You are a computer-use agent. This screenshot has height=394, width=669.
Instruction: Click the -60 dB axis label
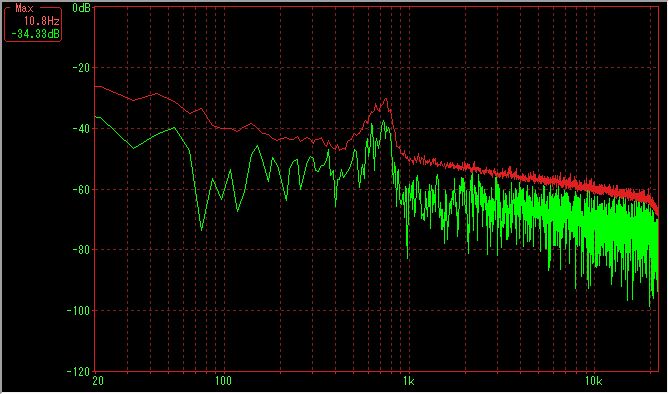pyautogui.click(x=80, y=189)
